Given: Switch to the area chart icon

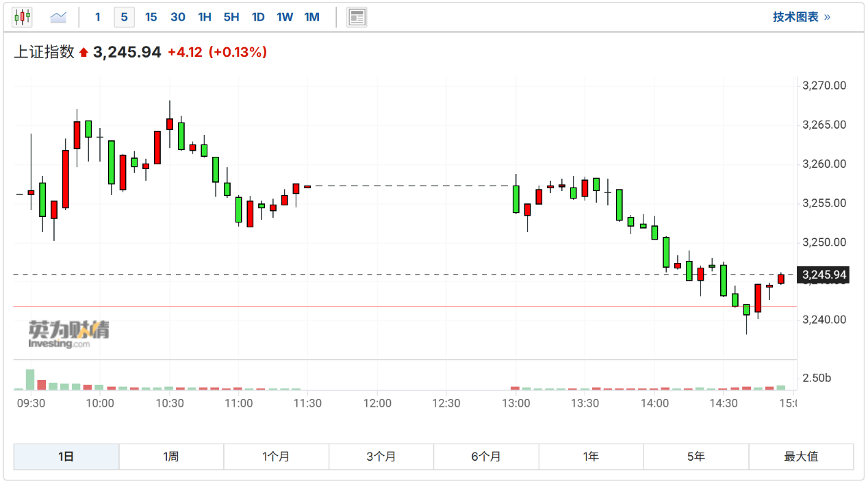Looking at the screenshot, I should click(58, 17).
